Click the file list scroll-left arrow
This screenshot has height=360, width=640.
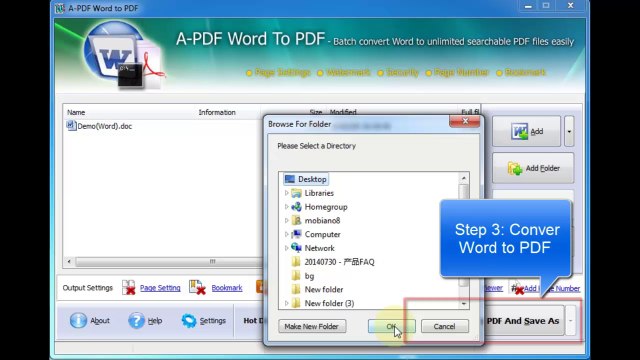pyautogui.click(x=69, y=261)
